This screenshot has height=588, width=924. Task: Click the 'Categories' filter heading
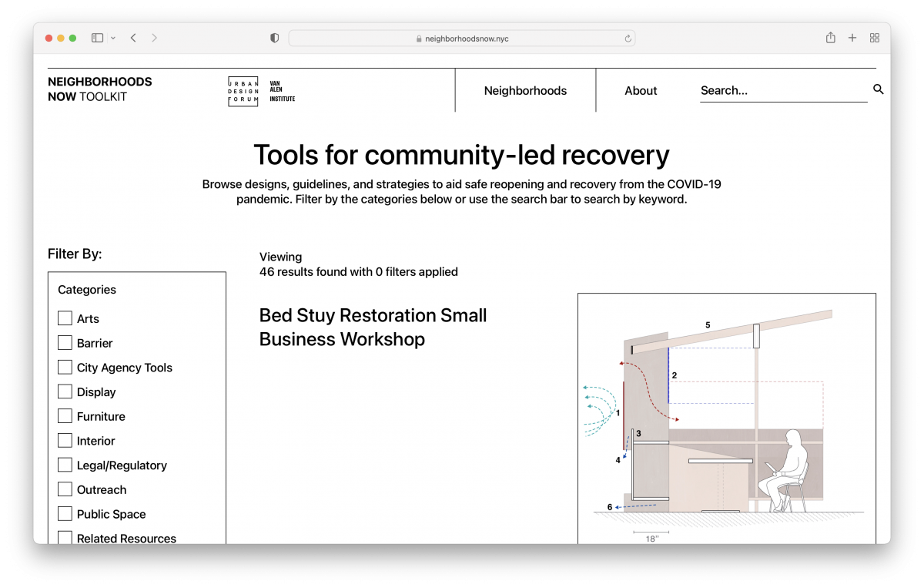[x=87, y=290]
